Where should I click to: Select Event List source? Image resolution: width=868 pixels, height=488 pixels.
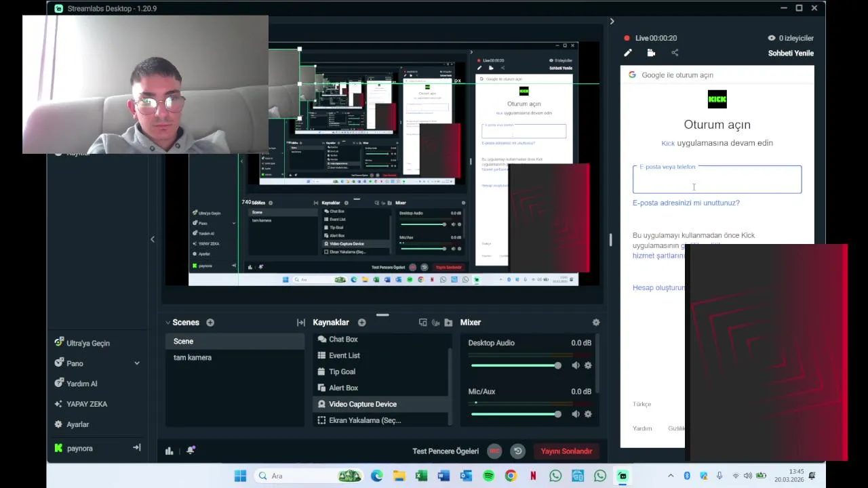coord(380,356)
